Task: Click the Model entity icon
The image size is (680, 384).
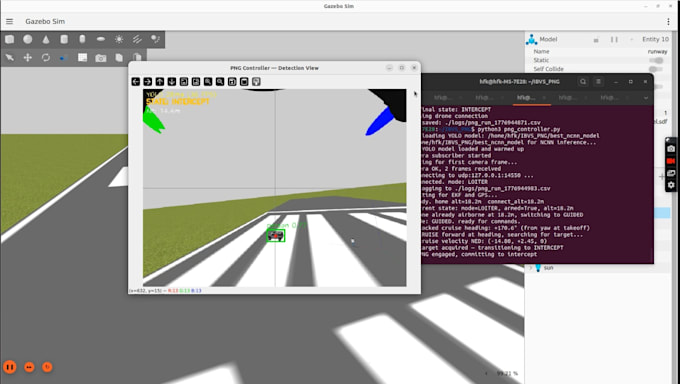Action: 531,39
